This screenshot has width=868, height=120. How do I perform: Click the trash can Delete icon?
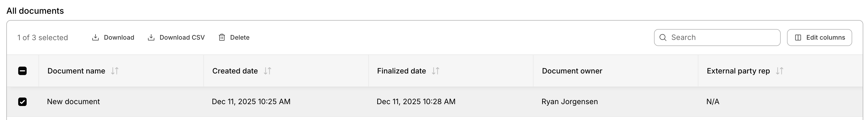click(x=222, y=38)
